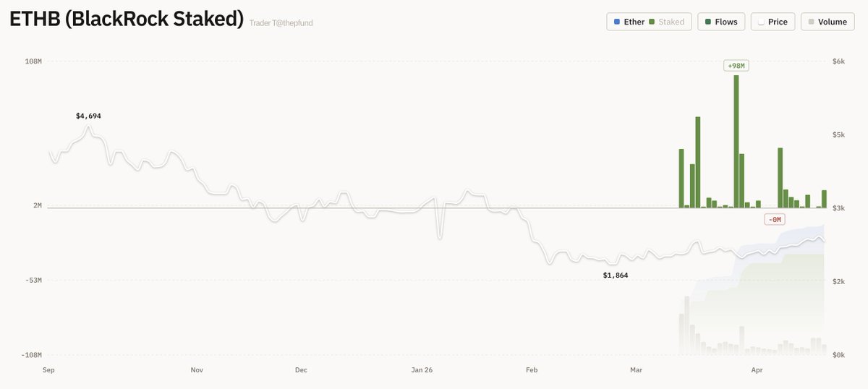Click the Ether legend text

[634, 22]
